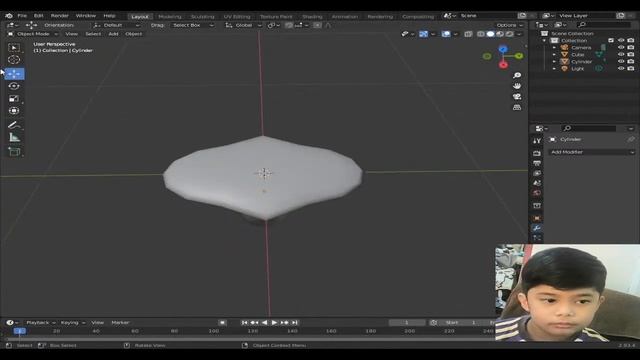The width and height of the screenshot is (640, 360).
Task: Open the Playback dropdown in timeline
Action: coord(40,322)
